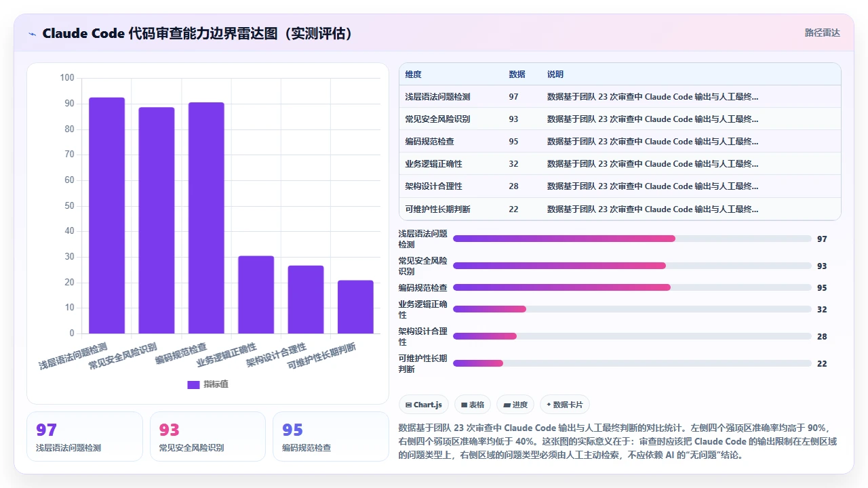
Task: Click the 100 y-axis label
Action: pos(67,78)
